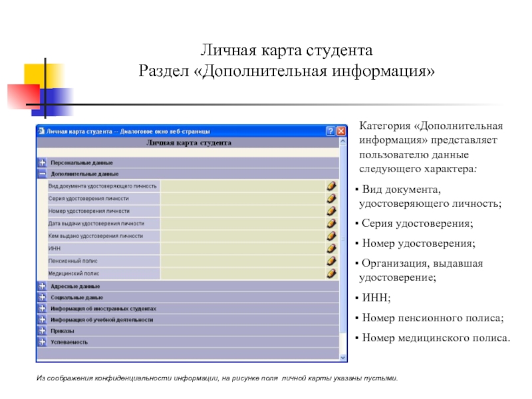This screenshot has width=532, height=399.
Task: Click the ИНН row label
Action: tap(55, 248)
